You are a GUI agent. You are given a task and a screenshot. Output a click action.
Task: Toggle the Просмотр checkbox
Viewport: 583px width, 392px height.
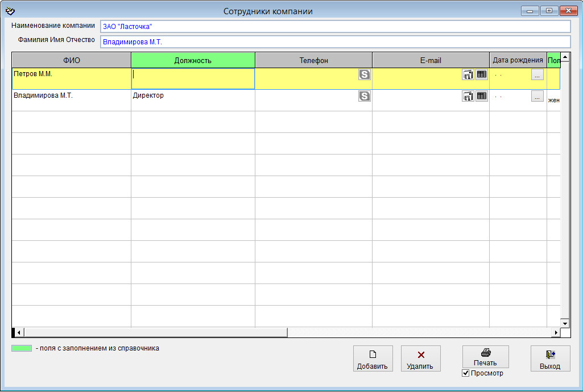465,373
